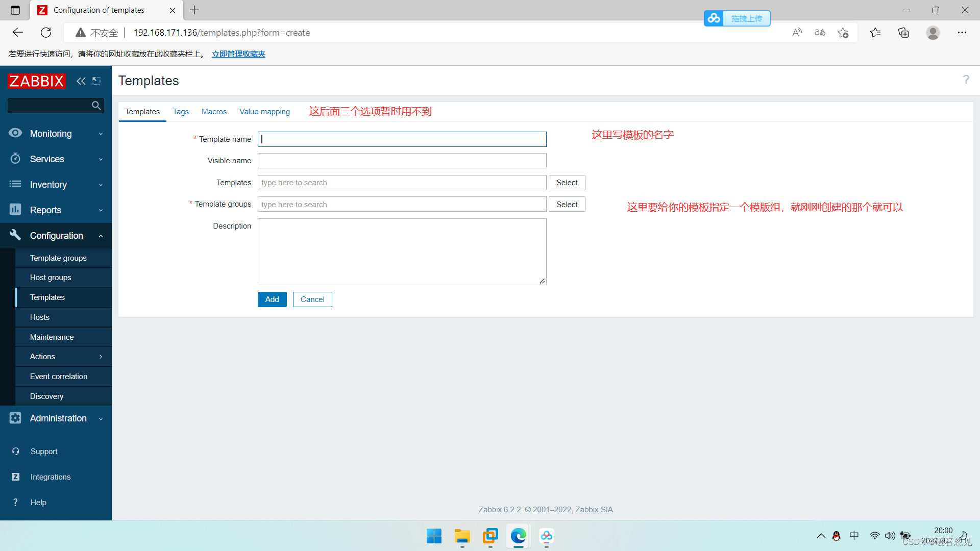Collapse the left navigation sidebar

click(81, 81)
